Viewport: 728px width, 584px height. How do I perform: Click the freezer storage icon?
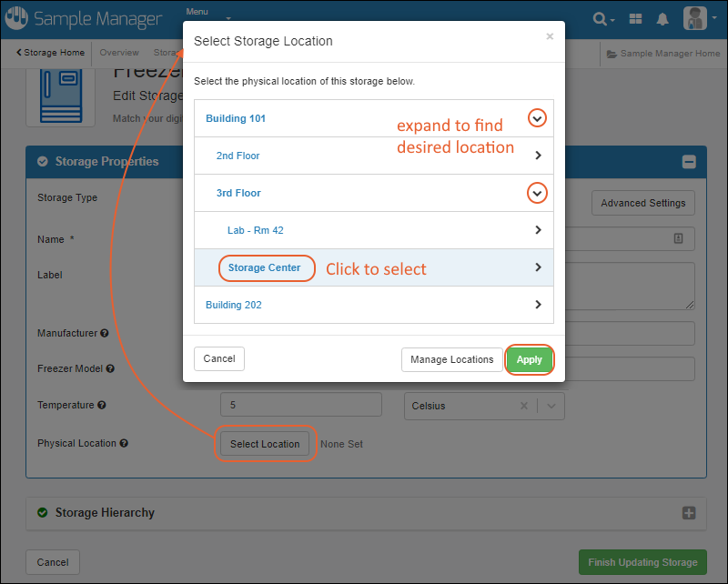[66, 96]
